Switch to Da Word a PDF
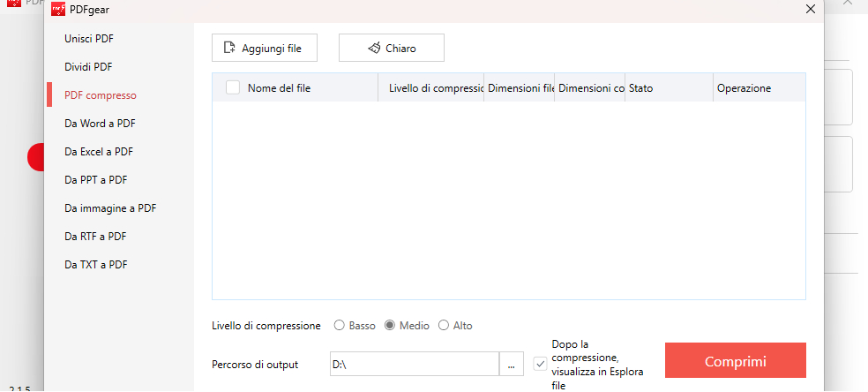 (x=100, y=124)
